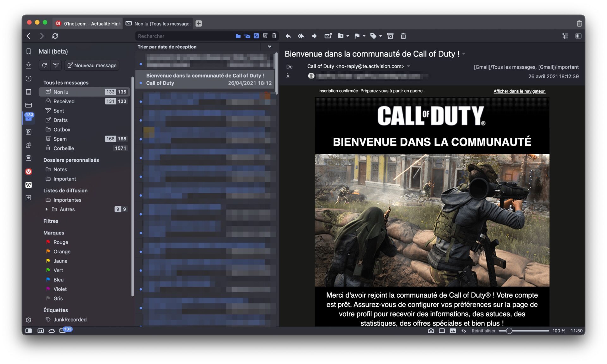Open closed tabs trash icon in tab bar
Viewport: 607px width, 364px height.
579,23
